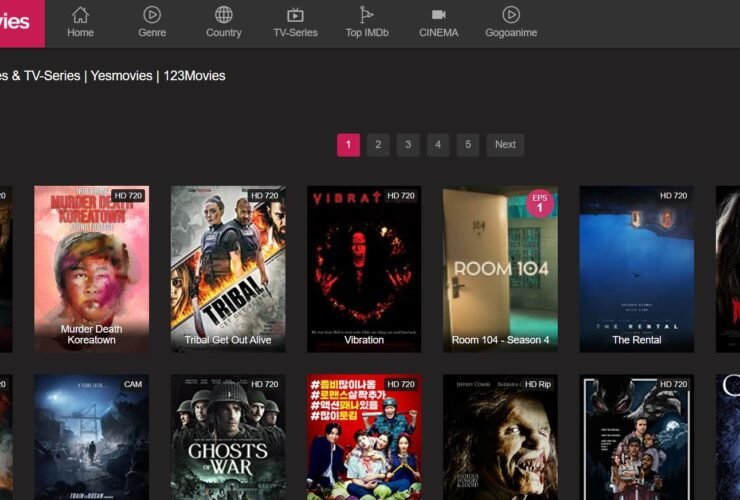The height and width of the screenshot is (500, 740).
Task: Click the EPS 1 badge on Room 104
Action: (x=539, y=203)
